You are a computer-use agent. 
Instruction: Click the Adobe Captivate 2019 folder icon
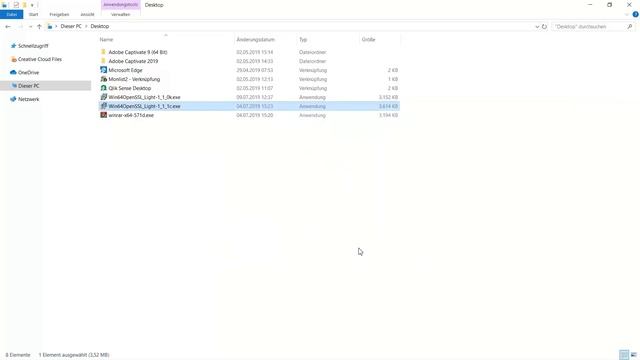tap(103, 61)
